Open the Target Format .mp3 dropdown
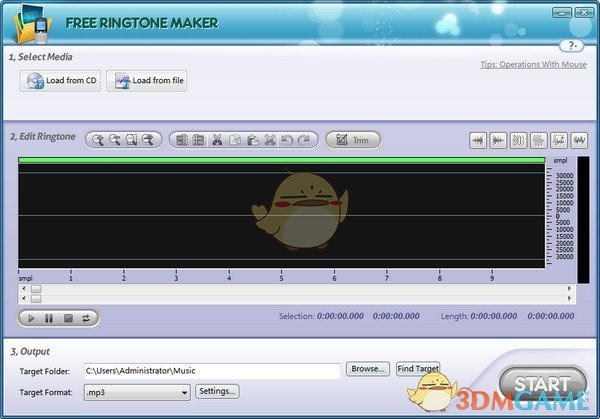Screen dimensions: 600x419 click(137, 393)
